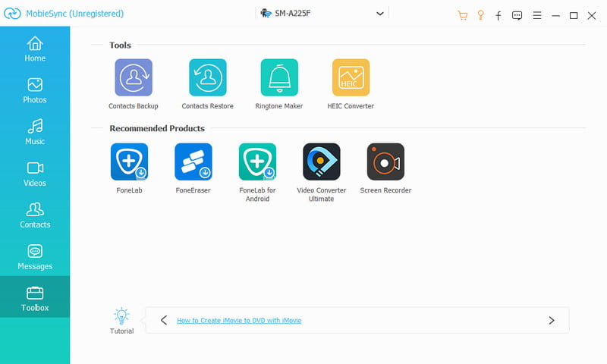Start the HEIC Converter tool
This screenshot has width=607, height=364.
pos(351,77)
